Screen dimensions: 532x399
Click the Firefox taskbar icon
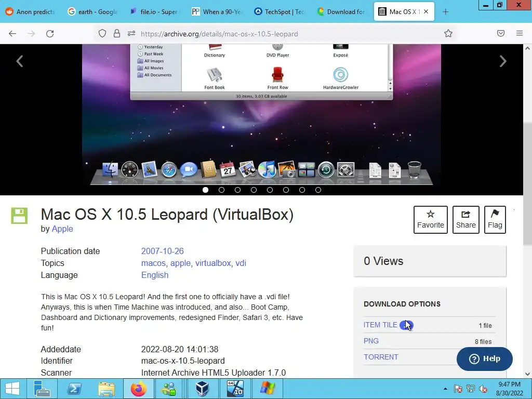click(138, 389)
